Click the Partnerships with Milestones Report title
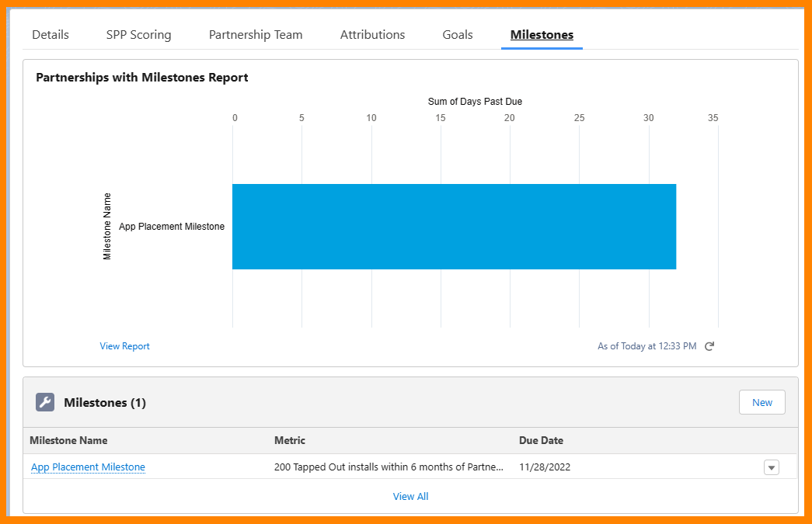Screen dimensions: 812x524 coord(142,78)
